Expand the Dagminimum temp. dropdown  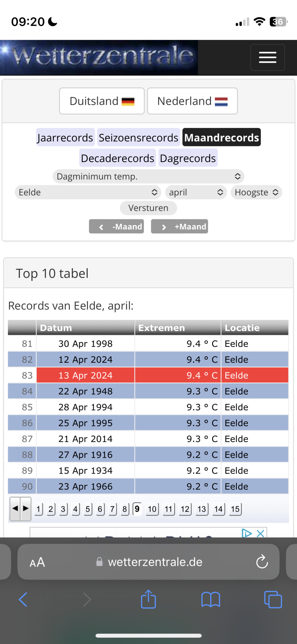coord(148,176)
